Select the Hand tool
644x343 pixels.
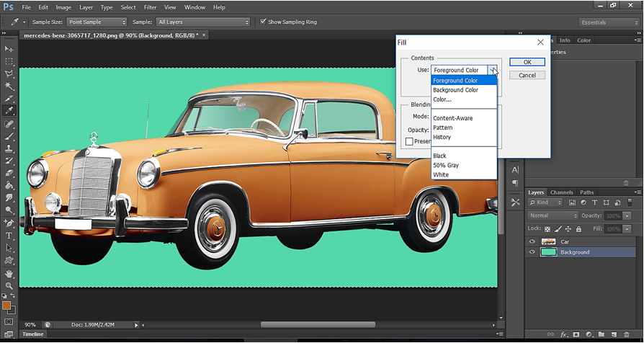click(9, 273)
